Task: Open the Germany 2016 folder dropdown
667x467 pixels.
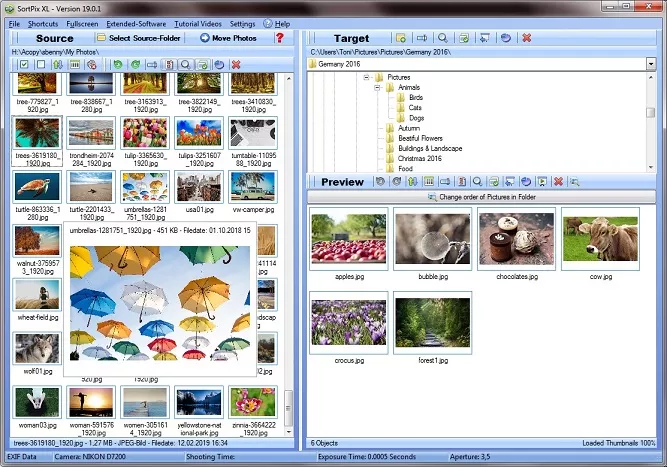Action: click(x=650, y=63)
